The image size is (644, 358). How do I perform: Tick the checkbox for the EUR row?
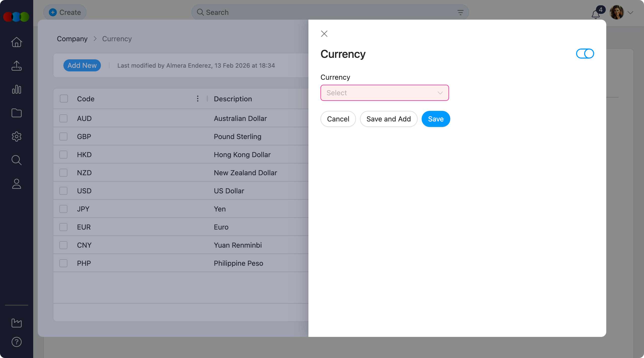coord(63,227)
